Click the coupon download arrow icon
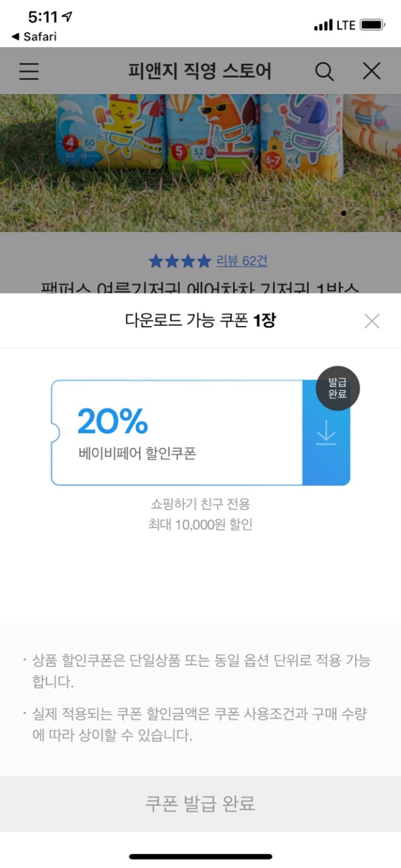This screenshot has height=868, width=401. pos(326,433)
